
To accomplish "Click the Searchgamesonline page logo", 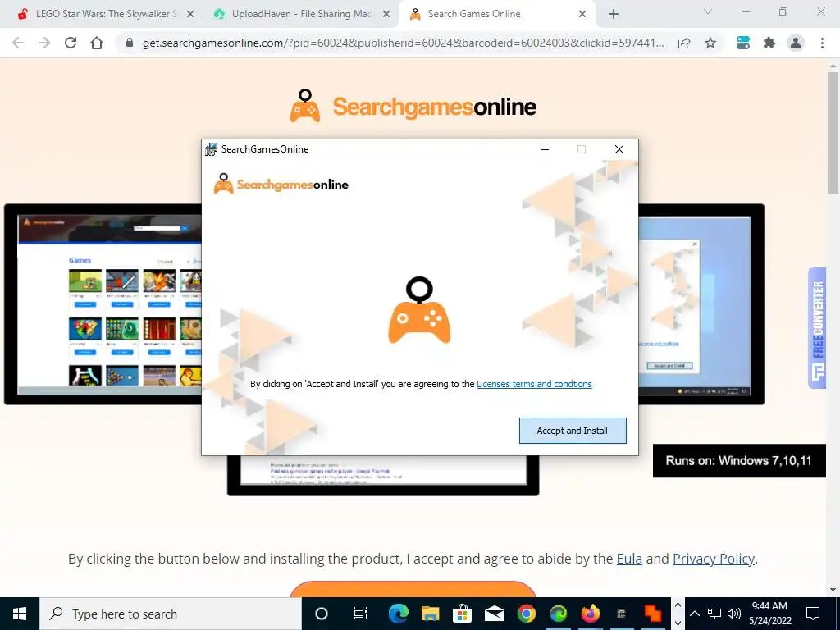I will 413,106.
